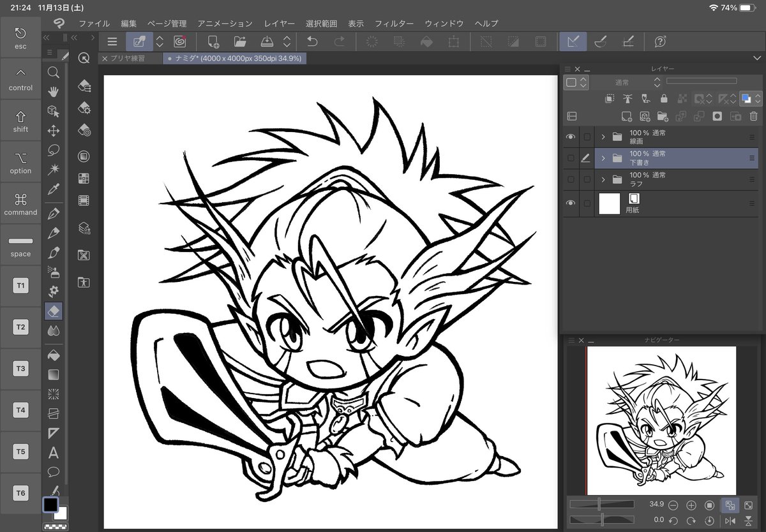Viewport: 766px width, 532px height.
Task: Expand the 線画 layer folder
Action: coord(603,137)
